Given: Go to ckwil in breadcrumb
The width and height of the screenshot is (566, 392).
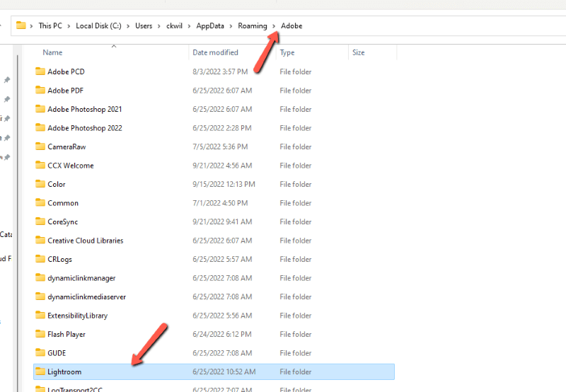Looking at the screenshot, I should click(x=174, y=25).
